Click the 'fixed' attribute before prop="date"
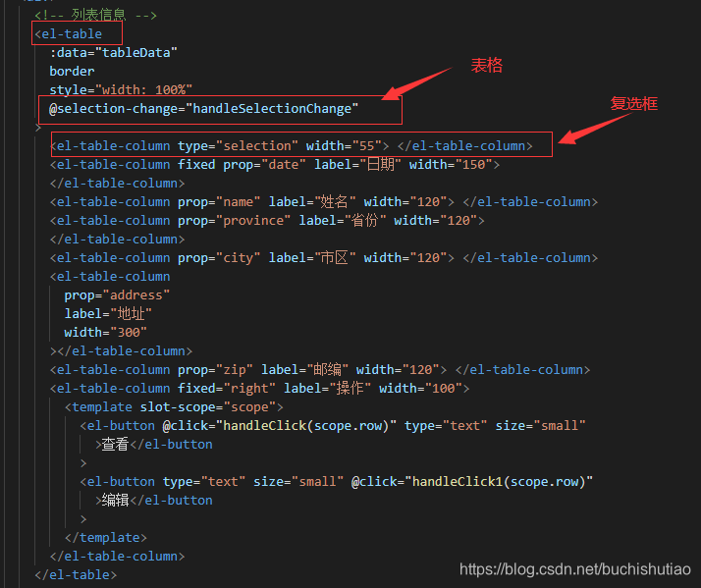 [196, 165]
